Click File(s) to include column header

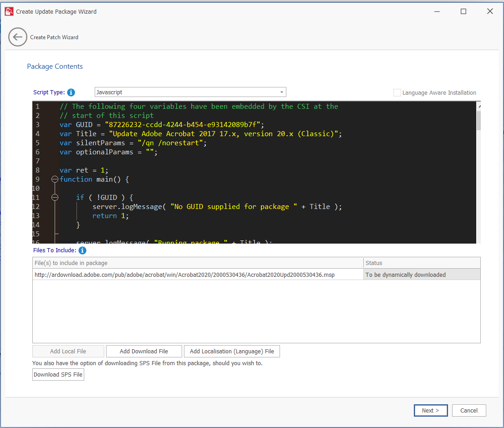point(198,263)
